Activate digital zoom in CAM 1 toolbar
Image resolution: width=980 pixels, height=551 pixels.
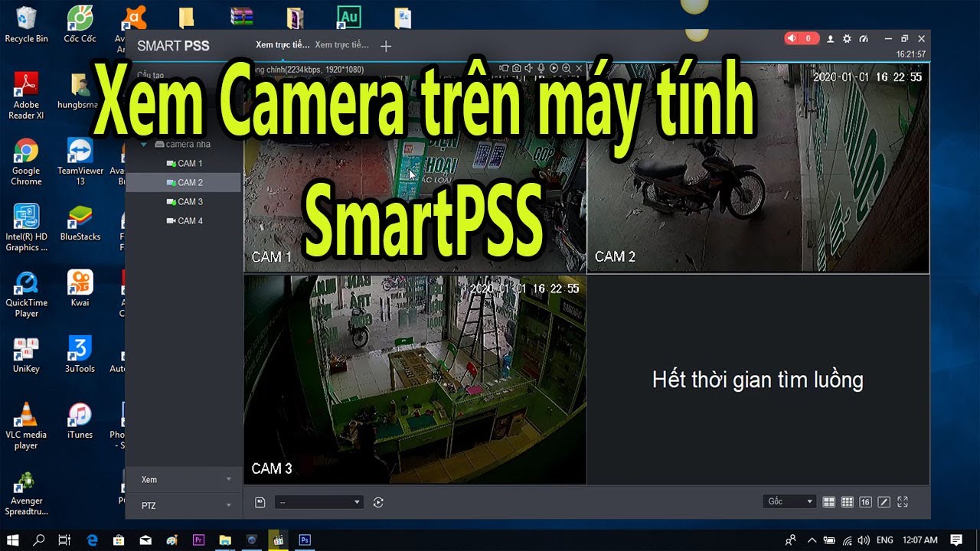(x=566, y=69)
